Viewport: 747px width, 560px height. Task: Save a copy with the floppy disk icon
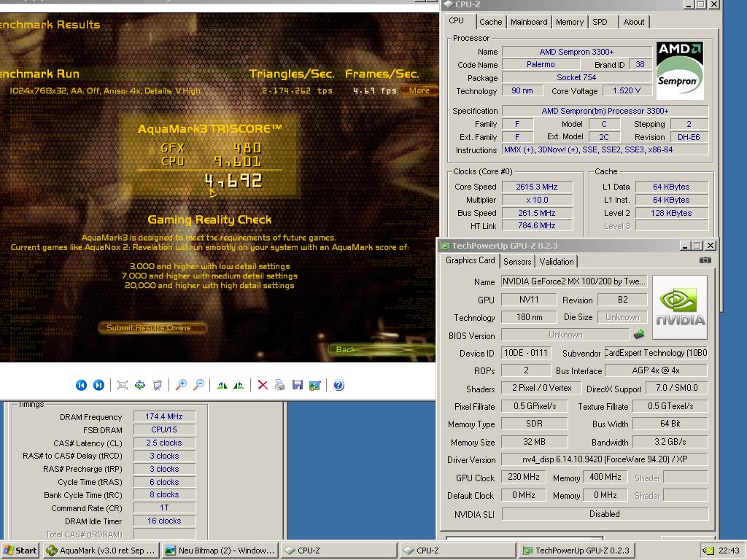tap(298, 385)
